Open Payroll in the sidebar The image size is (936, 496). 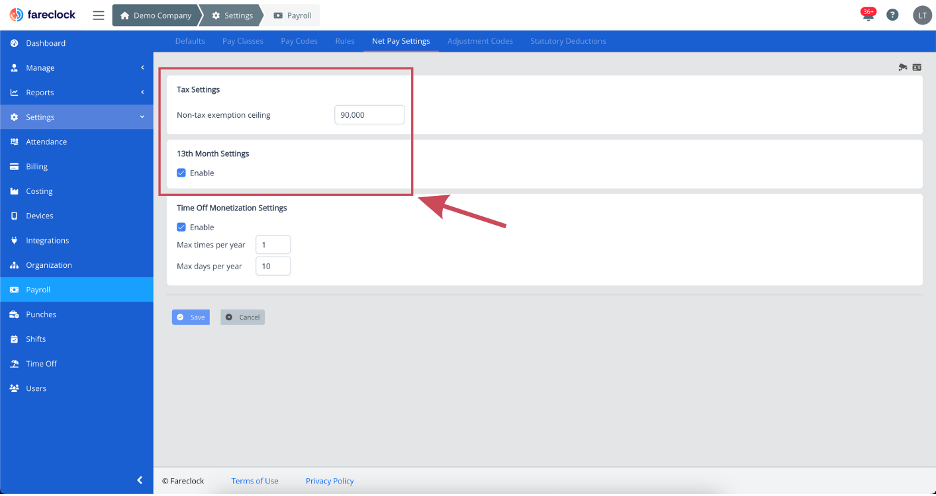[x=76, y=289]
